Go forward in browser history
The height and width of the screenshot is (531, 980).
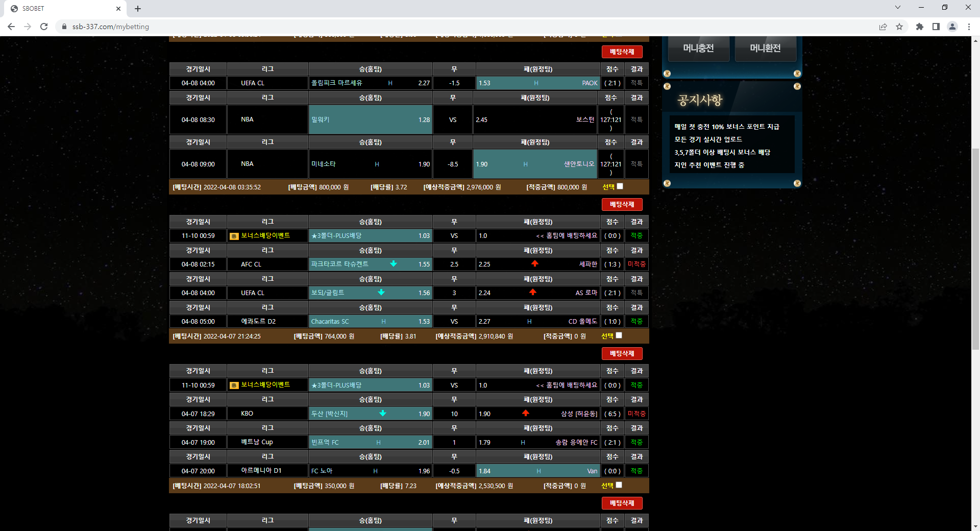tap(28, 27)
